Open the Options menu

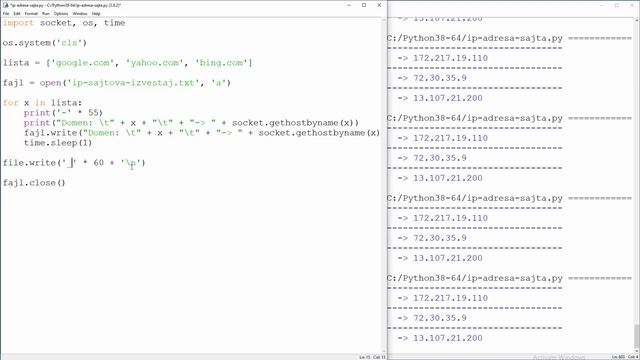[x=61, y=13]
